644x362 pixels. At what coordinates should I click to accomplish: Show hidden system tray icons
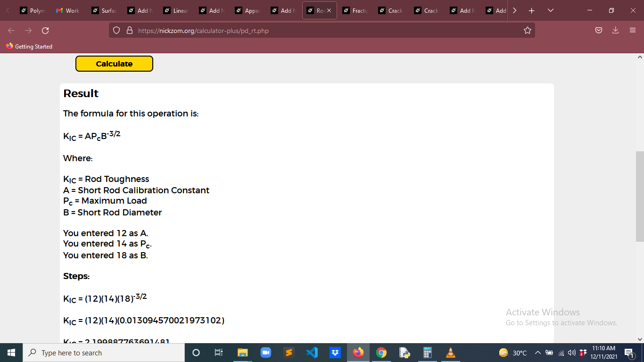coord(537,353)
